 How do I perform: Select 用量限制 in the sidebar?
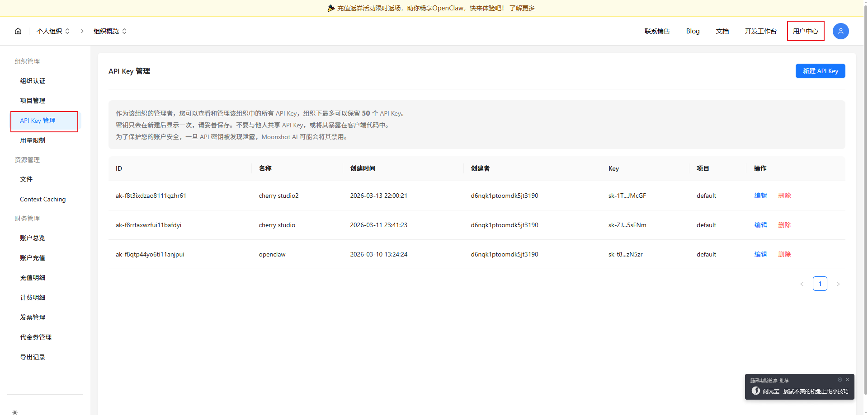[33, 140]
